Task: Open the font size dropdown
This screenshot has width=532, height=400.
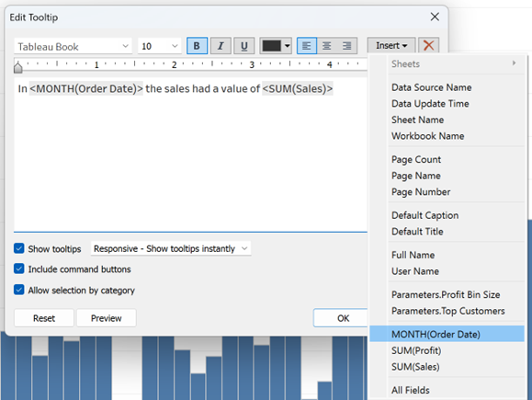Action: (x=160, y=46)
